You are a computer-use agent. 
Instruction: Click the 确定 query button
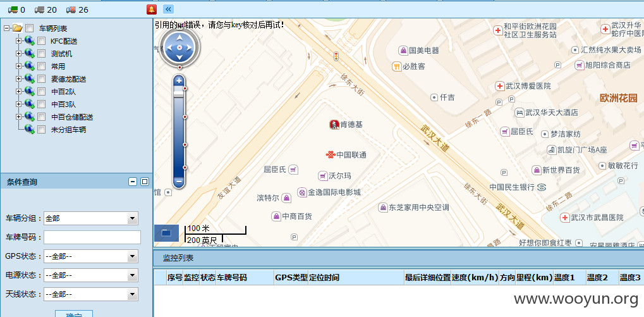point(74,314)
